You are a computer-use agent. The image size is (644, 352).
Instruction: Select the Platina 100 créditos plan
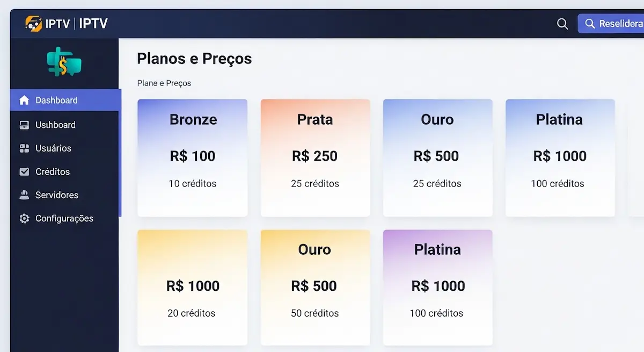point(560,157)
